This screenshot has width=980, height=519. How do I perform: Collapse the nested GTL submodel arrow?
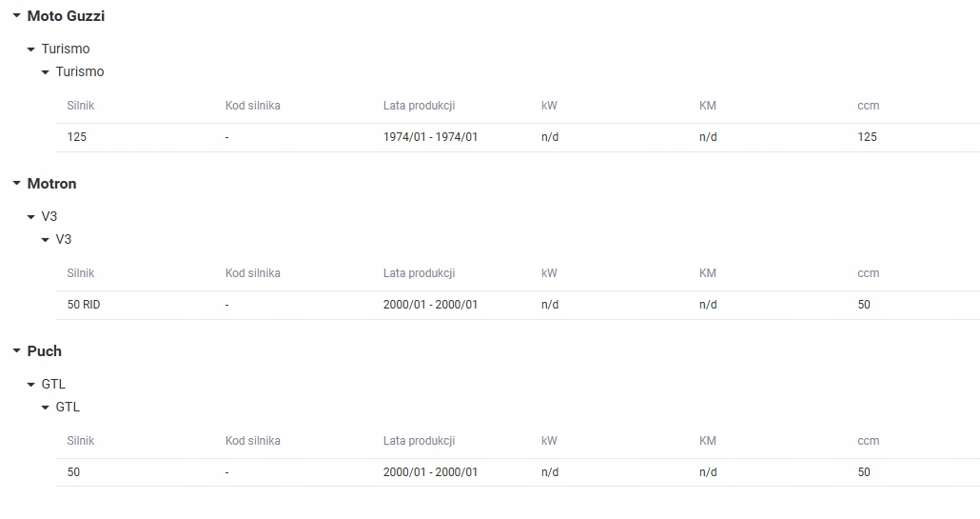point(46,407)
